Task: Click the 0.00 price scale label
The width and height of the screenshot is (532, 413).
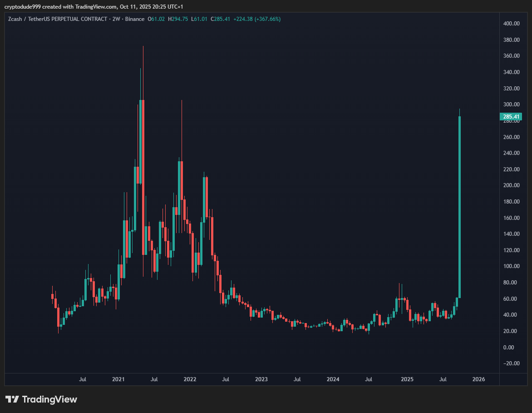Action: point(508,347)
